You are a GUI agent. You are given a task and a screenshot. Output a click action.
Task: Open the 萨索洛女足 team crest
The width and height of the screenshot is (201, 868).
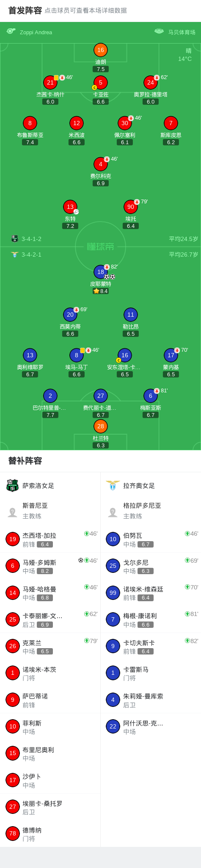point(12,485)
